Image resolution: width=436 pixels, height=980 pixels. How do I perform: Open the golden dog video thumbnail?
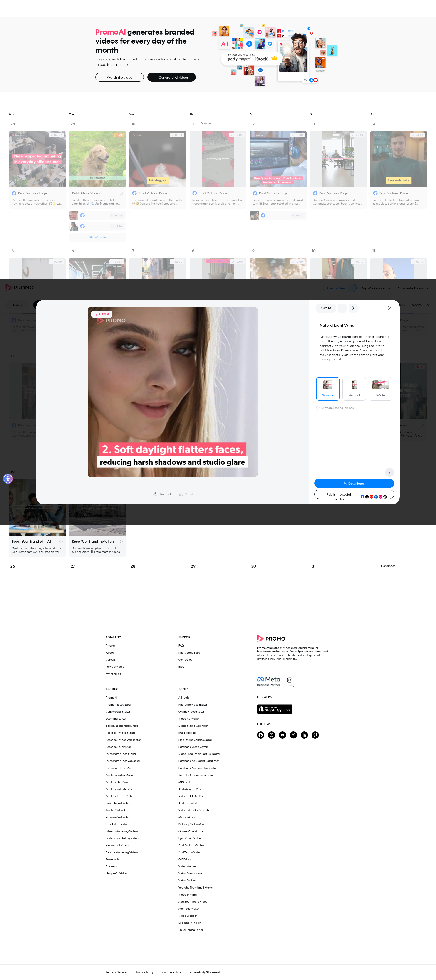97,159
